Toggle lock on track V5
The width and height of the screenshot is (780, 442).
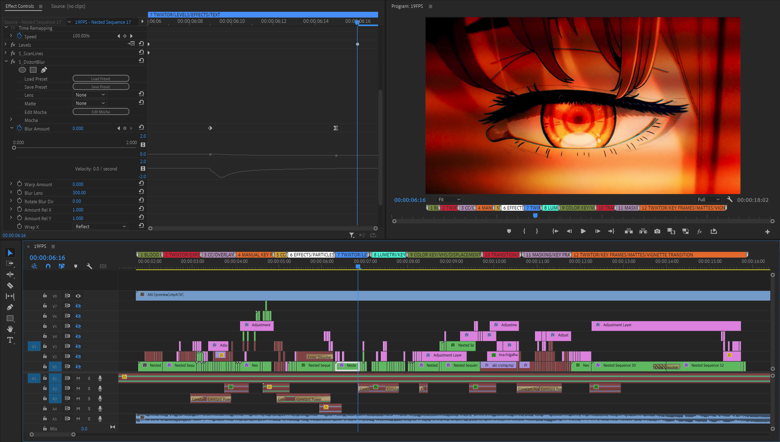(45, 326)
